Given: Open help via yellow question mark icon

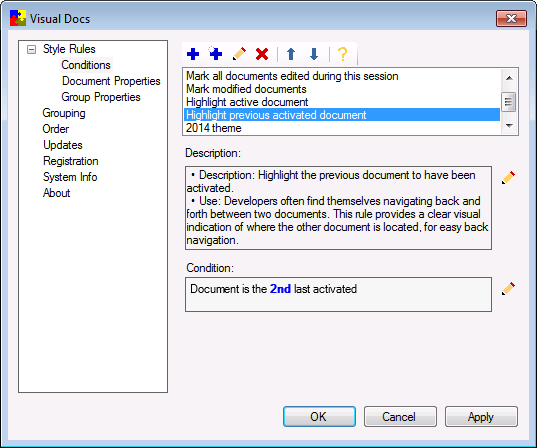Looking at the screenshot, I should [x=342, y=54].
